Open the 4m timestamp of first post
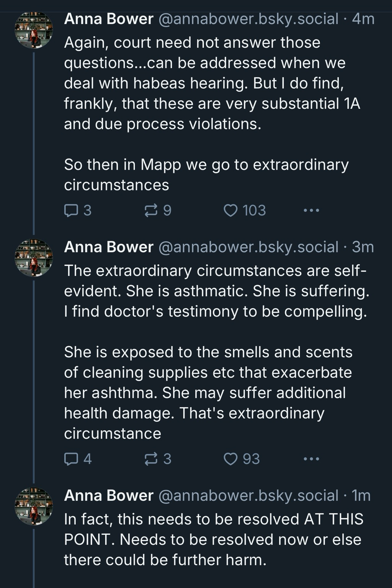 click(363, 19)
